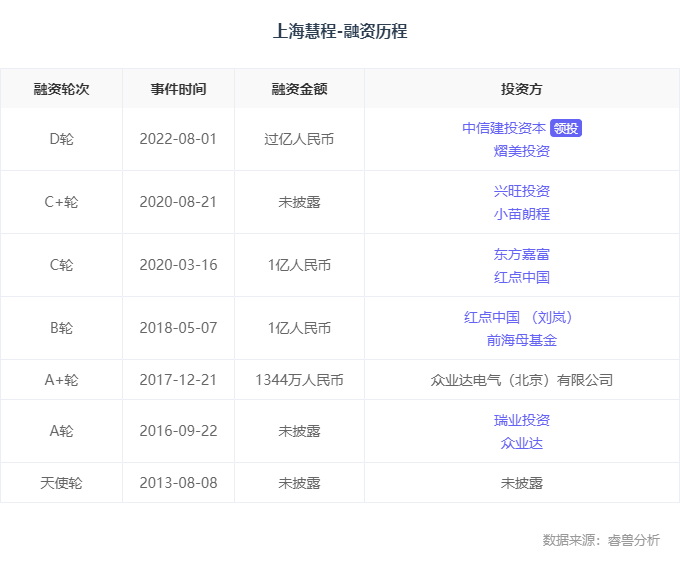This screenshot has height=576, width=680.
Task: Open 红点中国 link in C轮 row
Action: click(x=522, y=277)
